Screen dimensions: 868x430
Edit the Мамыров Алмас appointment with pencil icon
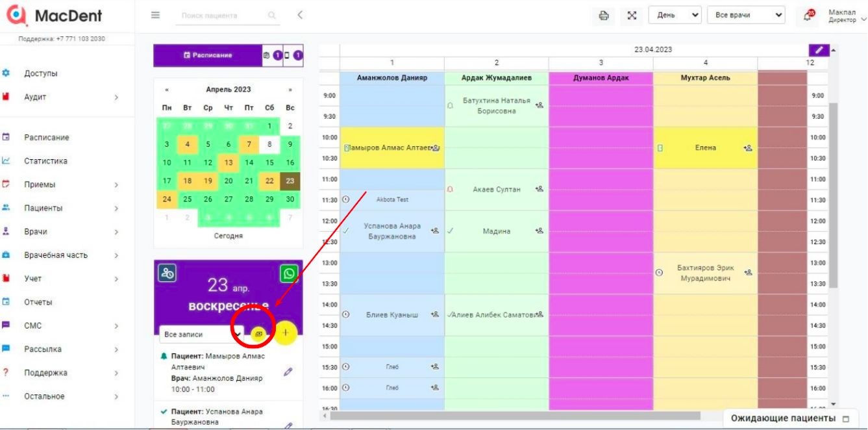tap(288, 372)
